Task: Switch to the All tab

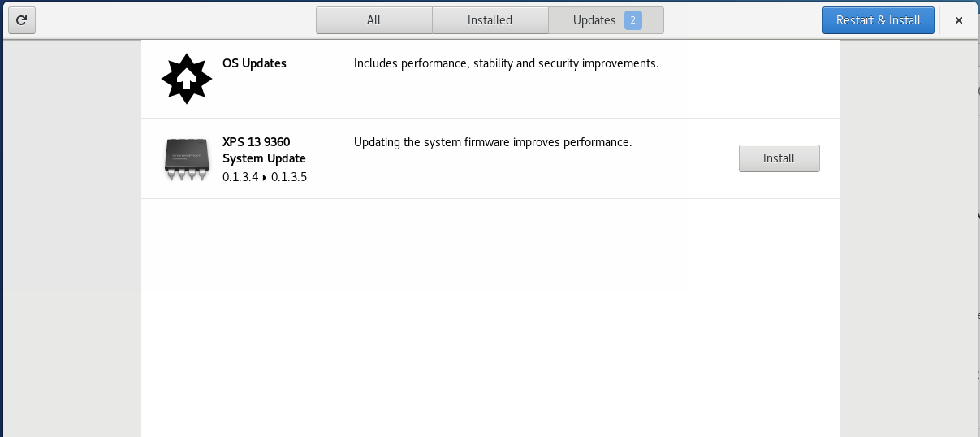Action: [x=373, y=20]
